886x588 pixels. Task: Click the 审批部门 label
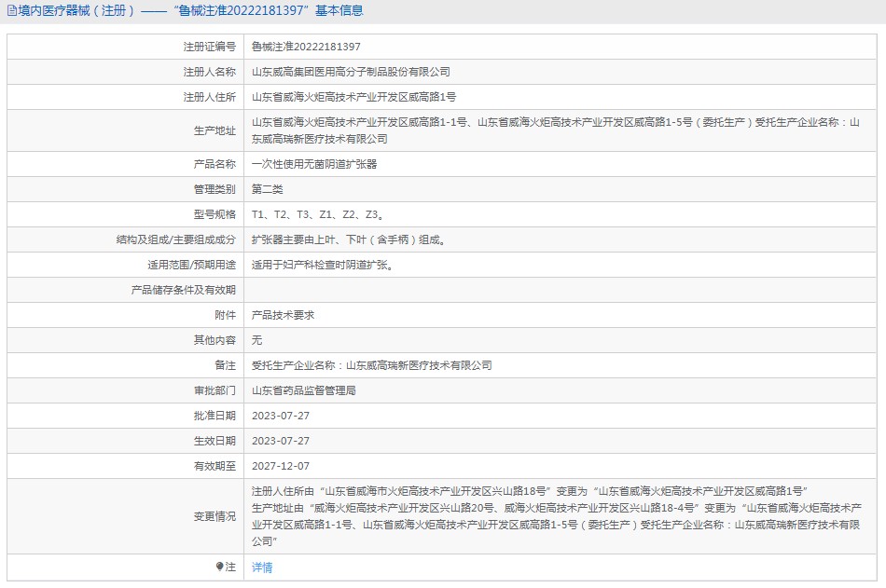(215, 390)
